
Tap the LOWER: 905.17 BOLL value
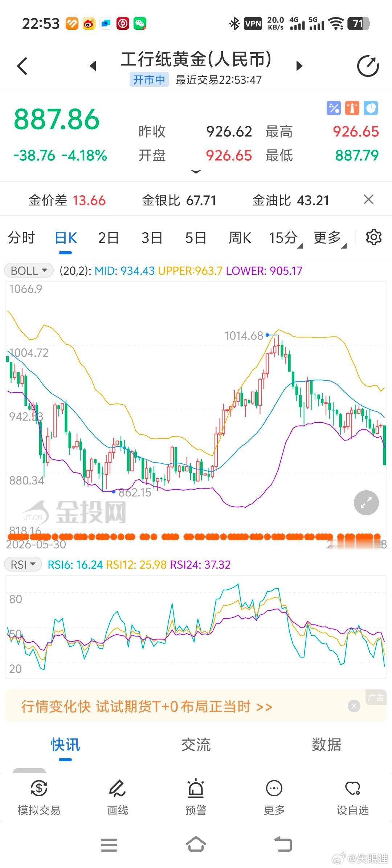coord(264,271)
